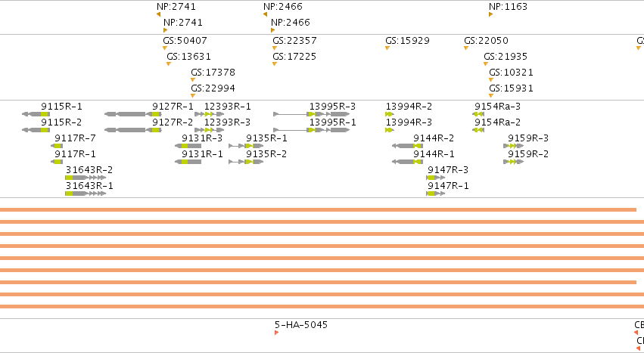
Task: Click the 9115R-1 gene model glyph
Action: (x=36, y=114)
